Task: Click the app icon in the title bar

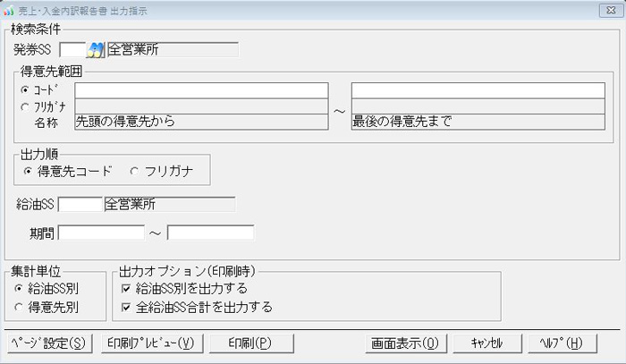Action: coord(9,11)
